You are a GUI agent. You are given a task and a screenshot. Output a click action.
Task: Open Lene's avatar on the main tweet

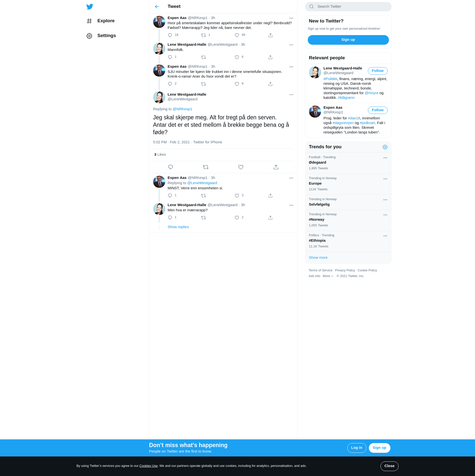click(x=159, y=97)
